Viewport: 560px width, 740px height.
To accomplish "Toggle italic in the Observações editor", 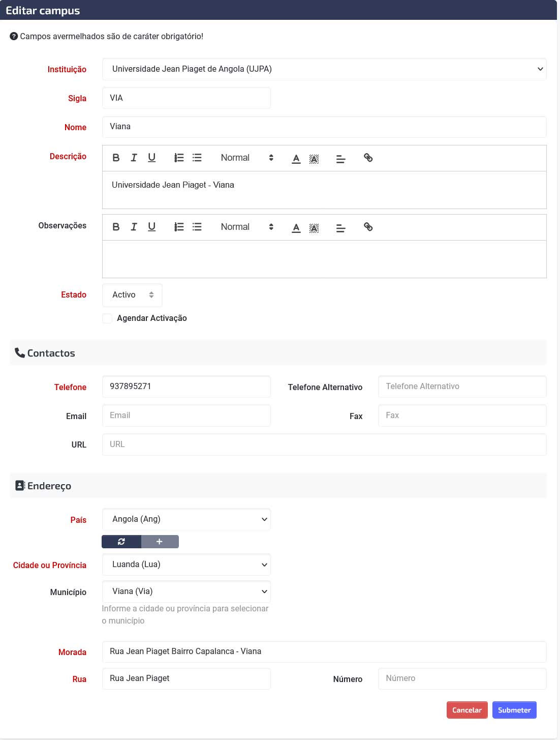I will click(x=134, y=227).
